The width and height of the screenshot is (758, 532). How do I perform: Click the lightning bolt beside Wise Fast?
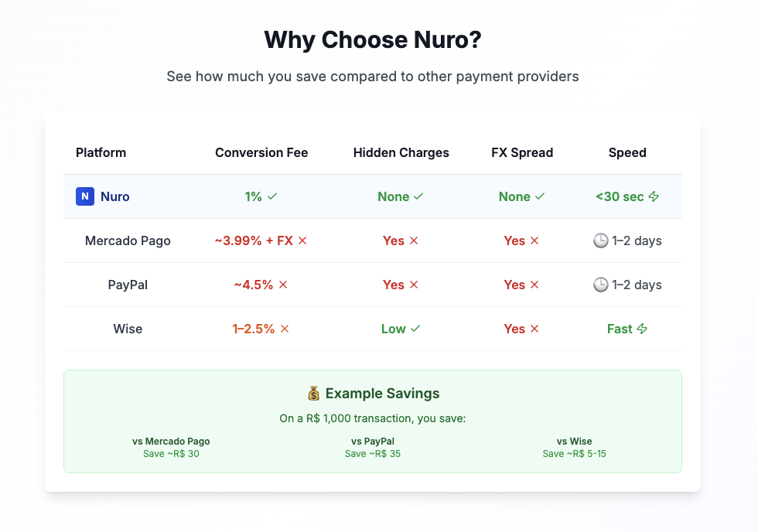642,329
